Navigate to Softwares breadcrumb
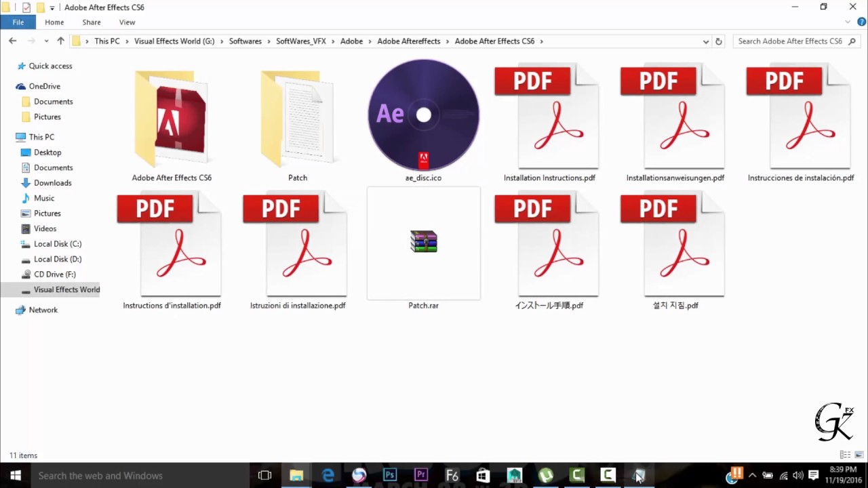The width and height of the screenshot is (868, 488). pos(245,41)
